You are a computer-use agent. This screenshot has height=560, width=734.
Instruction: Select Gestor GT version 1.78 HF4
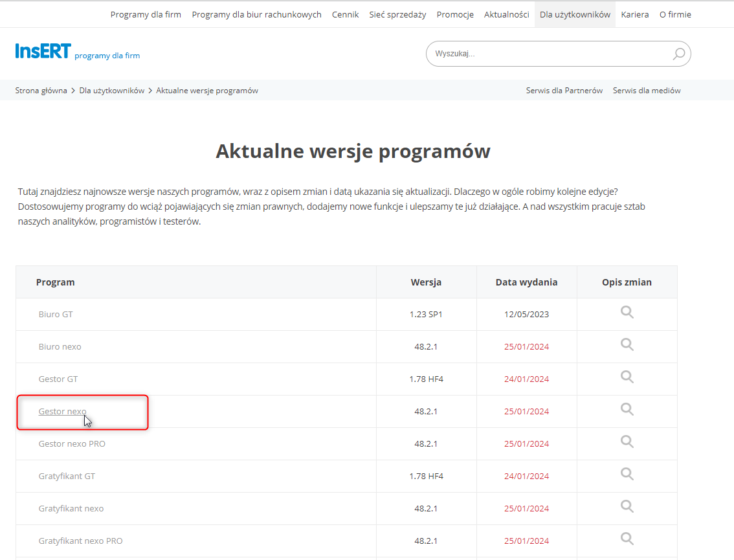tap(426, 379)
